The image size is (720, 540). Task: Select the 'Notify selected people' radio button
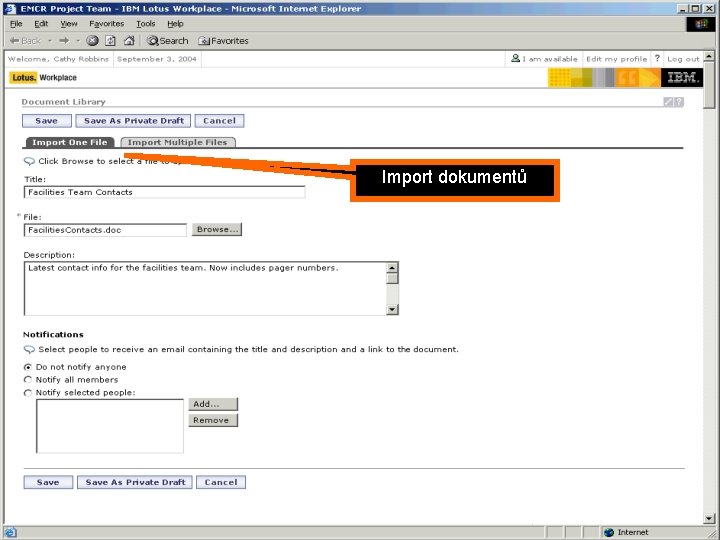click(28, 393)
